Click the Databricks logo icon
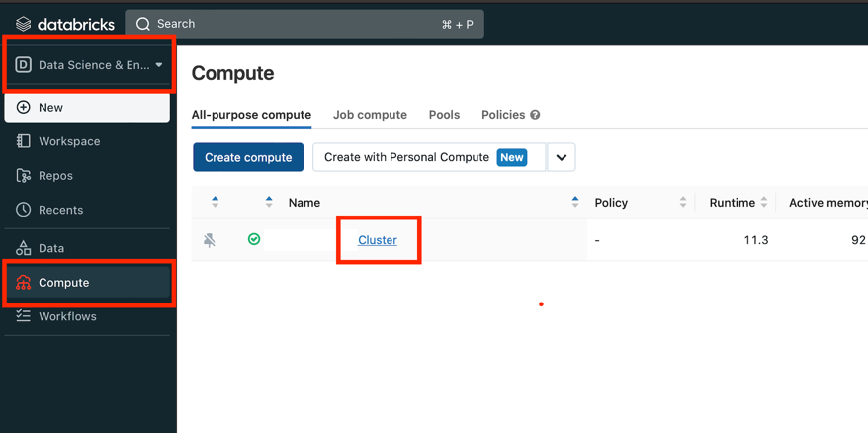Image resolution: width=868 pixels, height=433 pixels. (x=24, y=24)
